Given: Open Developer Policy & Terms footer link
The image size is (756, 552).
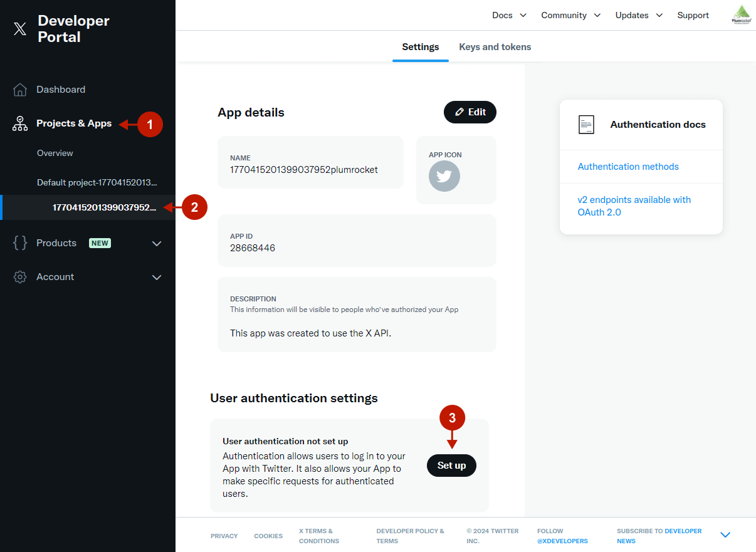Looking at the screenshot, I should tap(411, 536).
